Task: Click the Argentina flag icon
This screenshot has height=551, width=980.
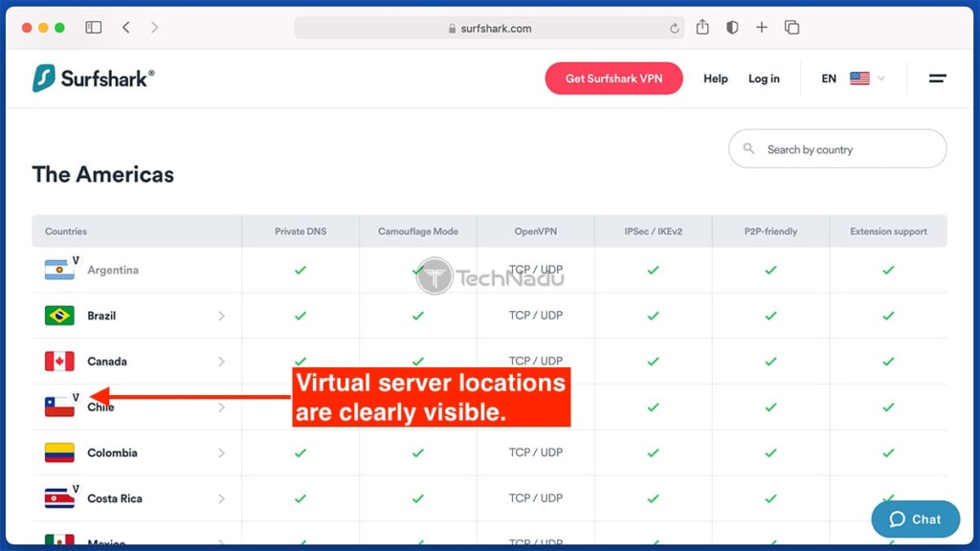Action: [59, 270]
